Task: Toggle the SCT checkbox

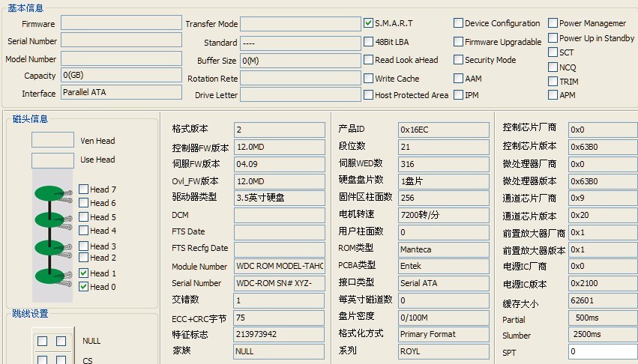Action: [553, 52]
